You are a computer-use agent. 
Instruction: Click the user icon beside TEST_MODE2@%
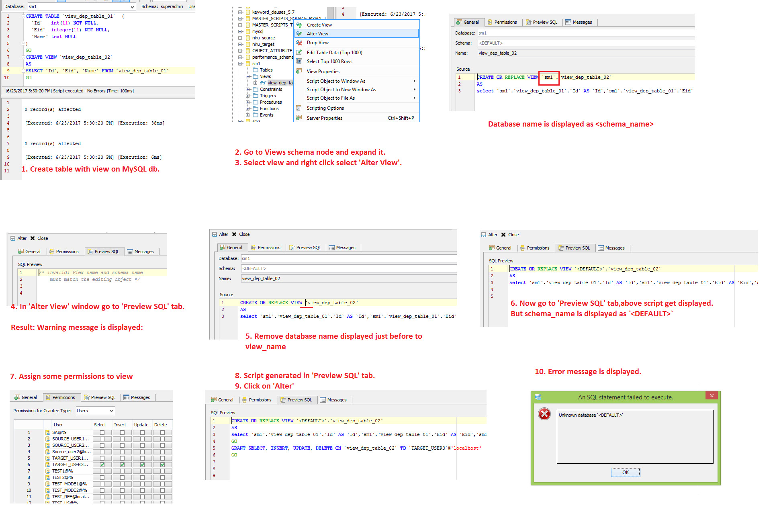pos(48,490)
